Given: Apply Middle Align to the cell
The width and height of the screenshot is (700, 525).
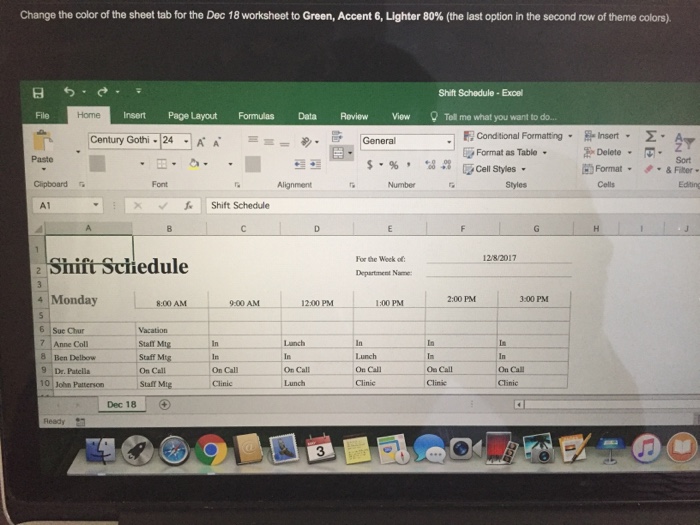Looking at the screenshot, I should point(268,142).
